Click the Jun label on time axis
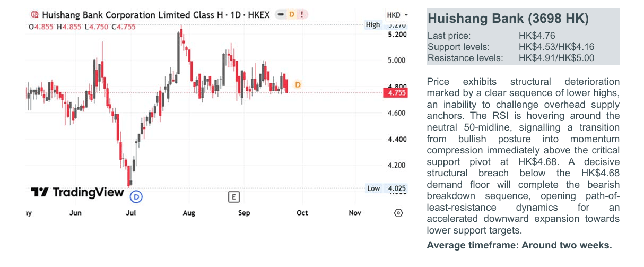Viewport: 644px width, 267px height. 75,213
